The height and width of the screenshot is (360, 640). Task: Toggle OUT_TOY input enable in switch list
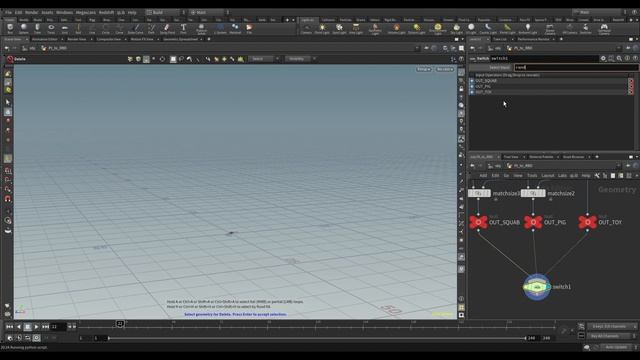click(472, 92)
